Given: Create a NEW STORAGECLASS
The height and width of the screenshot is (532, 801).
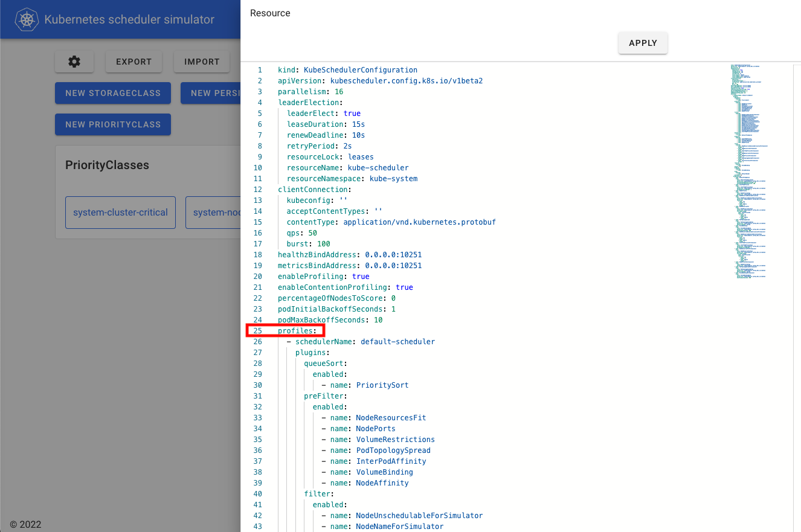Looking at the screenshot, I should 113,93.
